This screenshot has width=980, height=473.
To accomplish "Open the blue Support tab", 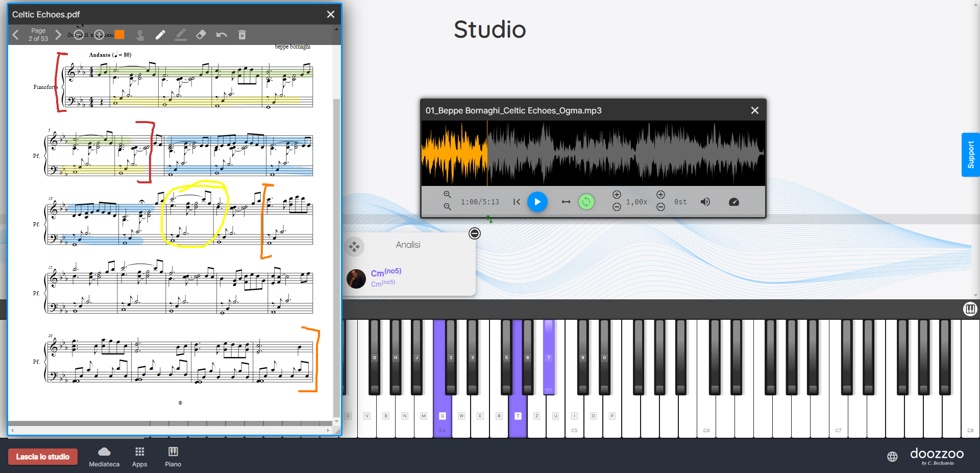I will (x=970, y=155).
